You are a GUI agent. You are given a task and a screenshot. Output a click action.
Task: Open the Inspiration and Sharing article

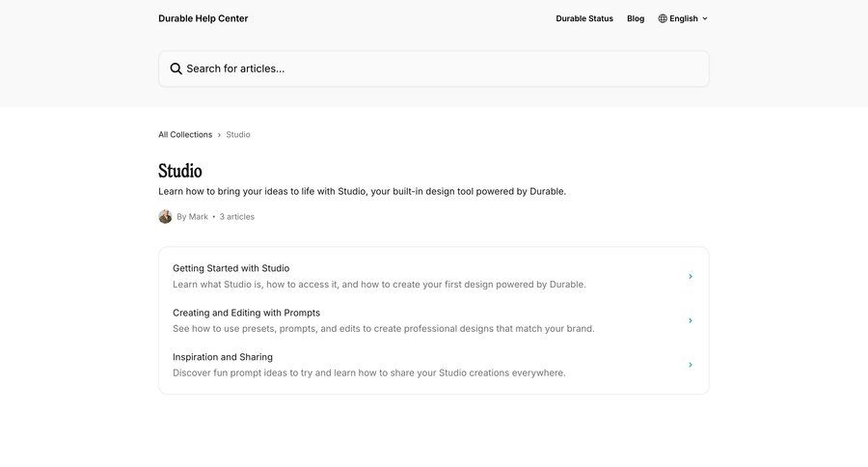[223, 357]
